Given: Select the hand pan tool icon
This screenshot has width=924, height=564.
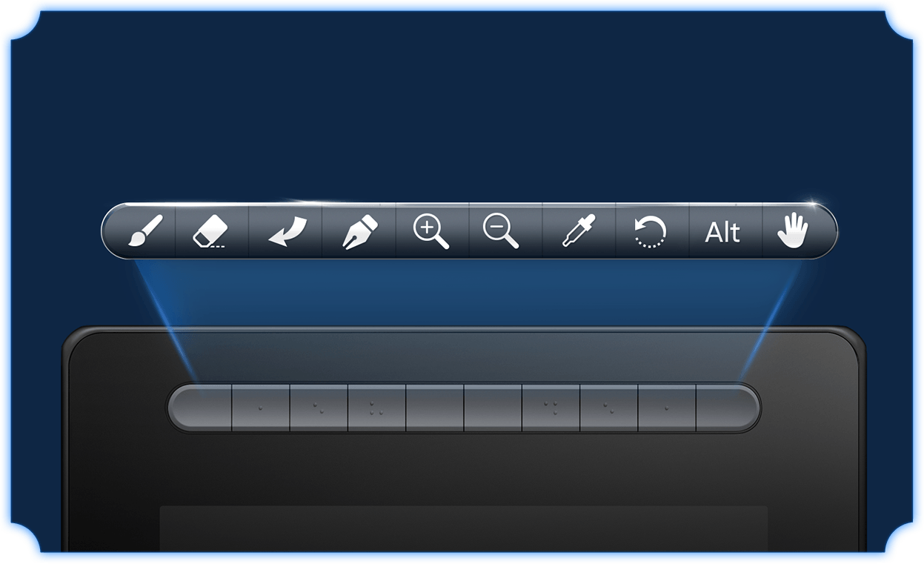Looking at the screenshot, I should [x=792, y=230].
